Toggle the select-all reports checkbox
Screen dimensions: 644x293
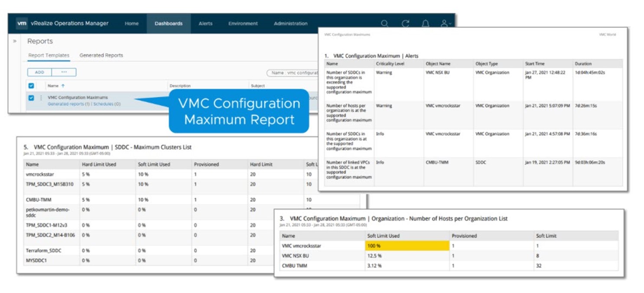(31, 86)
